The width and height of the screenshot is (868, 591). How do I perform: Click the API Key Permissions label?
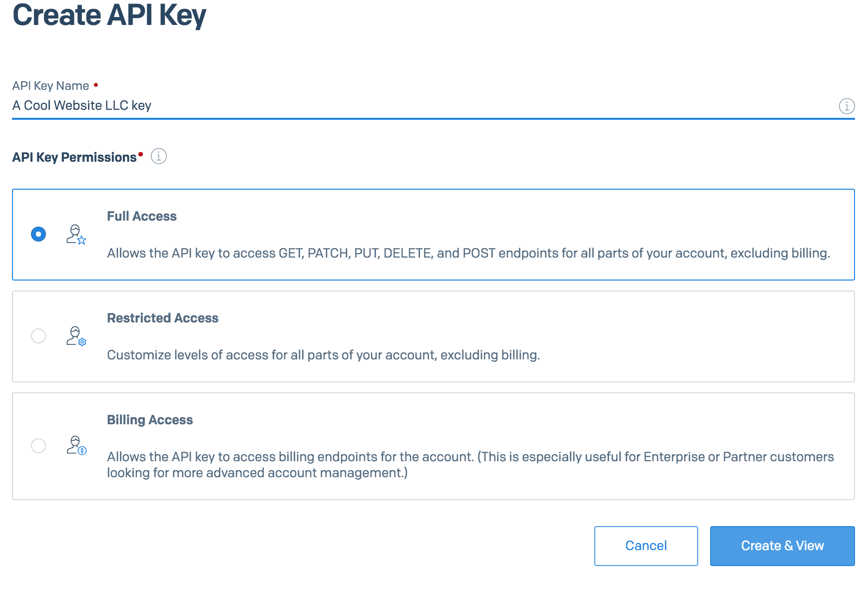click(x=74, y=157)
